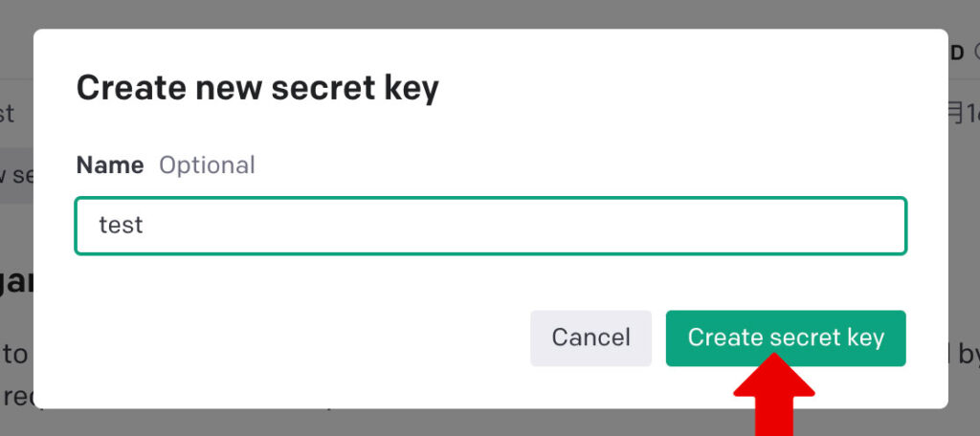The image size is (980, 436).
Task: Click the "Create new secret key" dialog heading
Action: click(x=257, y=88)
